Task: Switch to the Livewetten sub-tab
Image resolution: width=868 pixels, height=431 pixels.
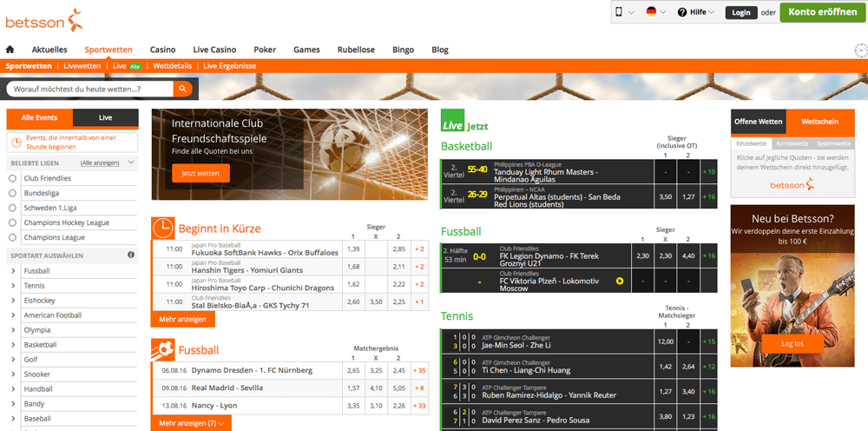Action: point(82,66)
